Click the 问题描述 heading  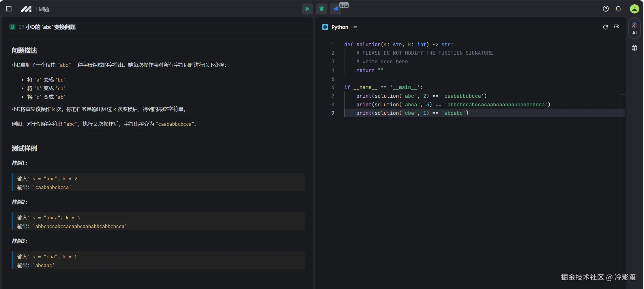(x=24, y=51)
